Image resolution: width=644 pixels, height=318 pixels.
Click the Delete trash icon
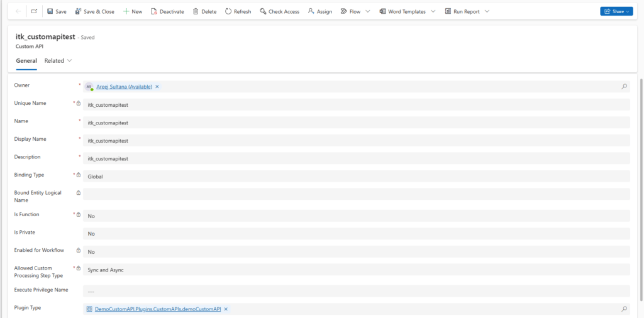click(x=204, y=11)
